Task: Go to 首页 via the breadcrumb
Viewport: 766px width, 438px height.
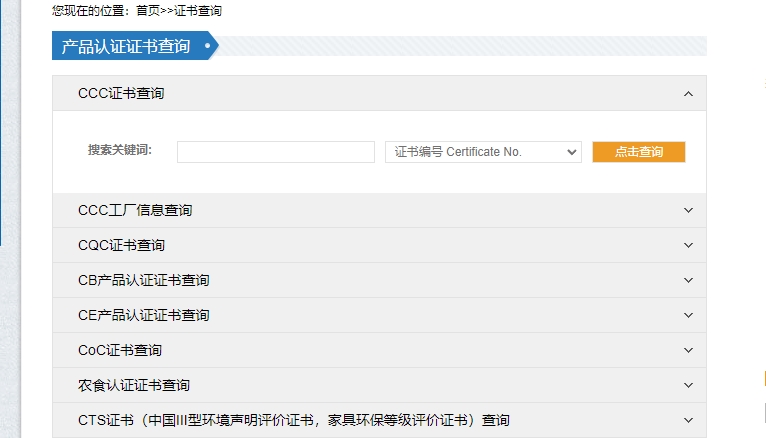Action: (147, 11)
